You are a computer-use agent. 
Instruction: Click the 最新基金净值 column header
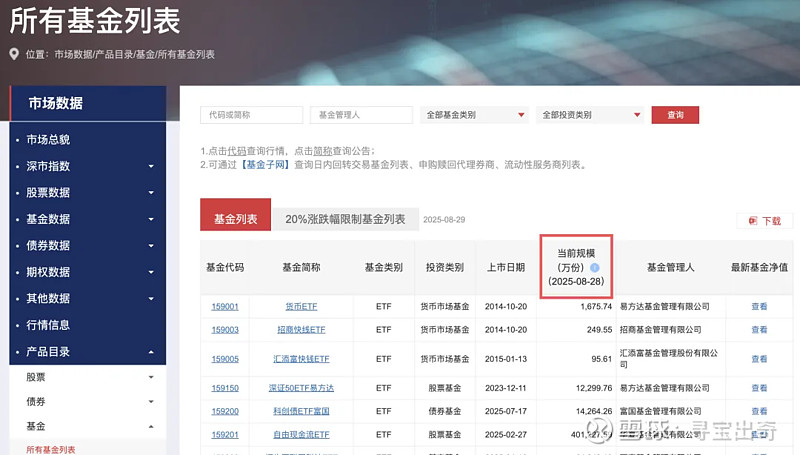759,267
